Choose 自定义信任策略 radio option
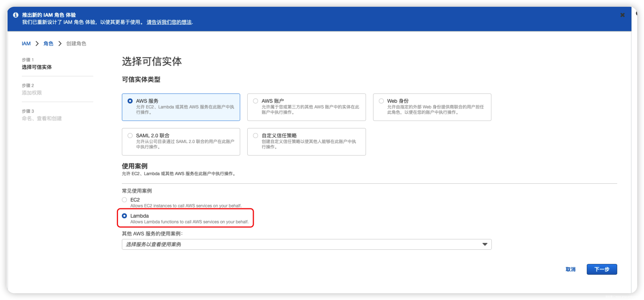The image size is (644, 300). coord(256,136)
